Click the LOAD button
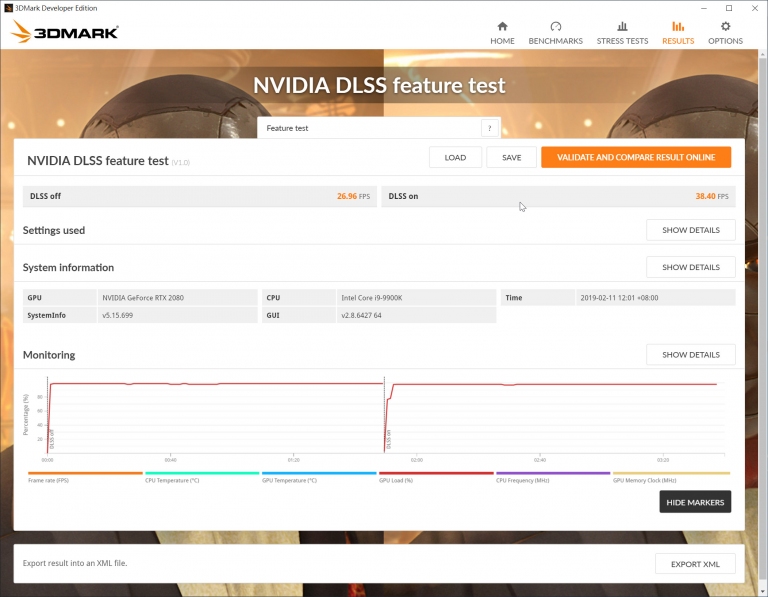This screenshot has width=768, height=597. tap(455, 157)
